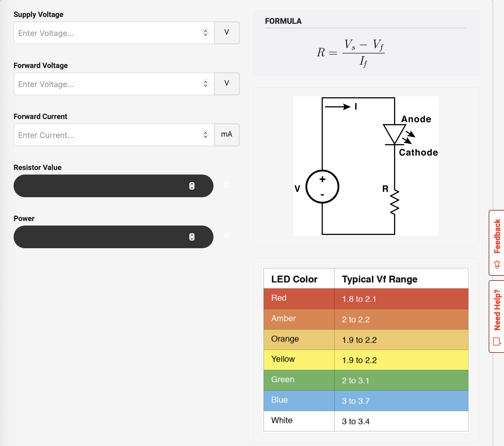Click the 'Amber' table cell

(x=299, y=319)
